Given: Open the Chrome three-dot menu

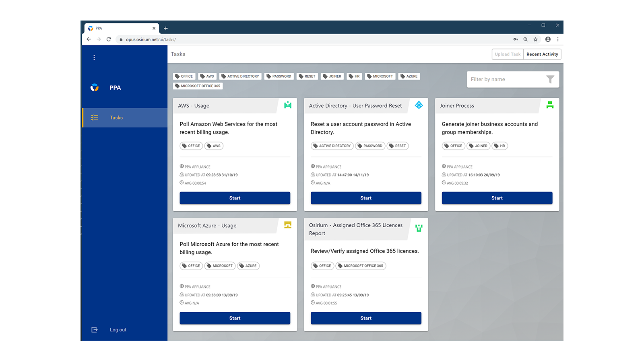Looking at the screenshot, I should point(558,39).
